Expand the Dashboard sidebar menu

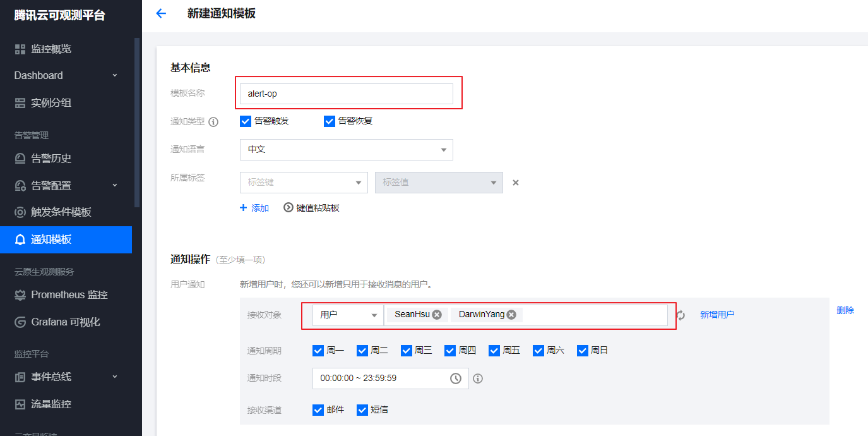tap(66, 75)
